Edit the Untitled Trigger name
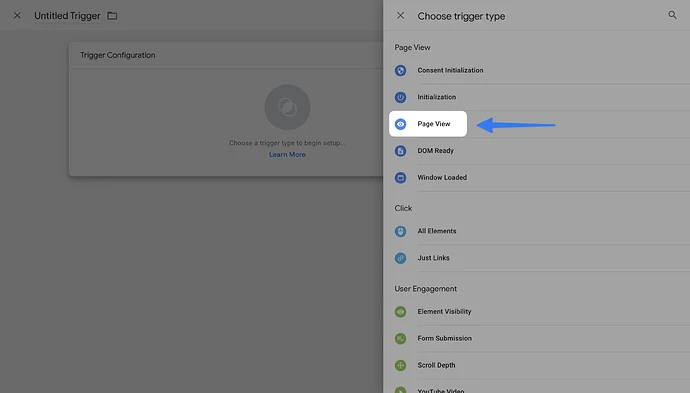This screenshot has height=393, width=690. pos(67,16)
